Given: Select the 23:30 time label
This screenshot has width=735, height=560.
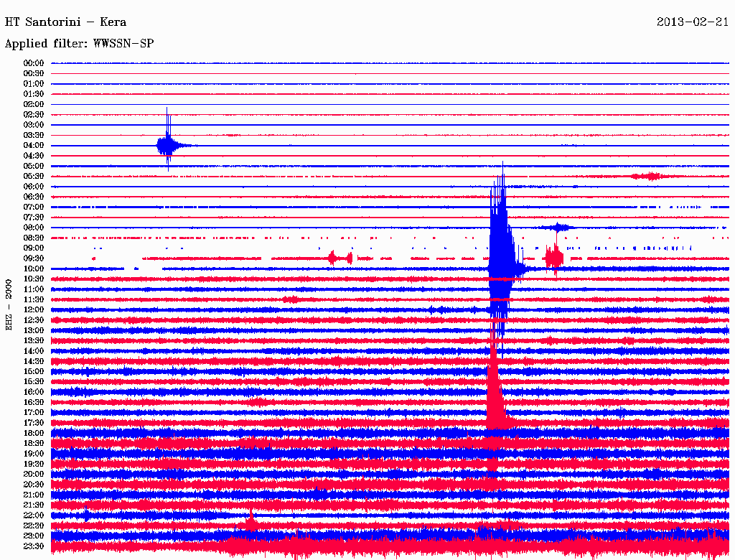Looking at the screenshot, I should [34, 546].
